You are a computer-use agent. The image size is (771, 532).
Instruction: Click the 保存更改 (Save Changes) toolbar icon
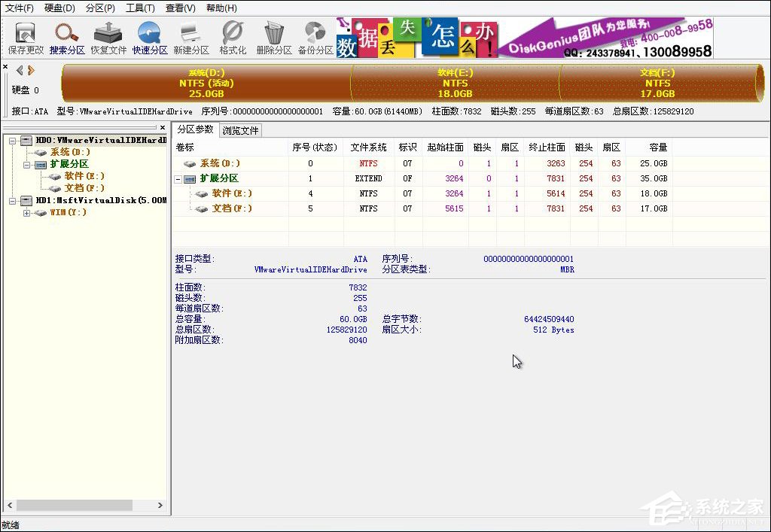pyautogui.click(x=25, y=36)
